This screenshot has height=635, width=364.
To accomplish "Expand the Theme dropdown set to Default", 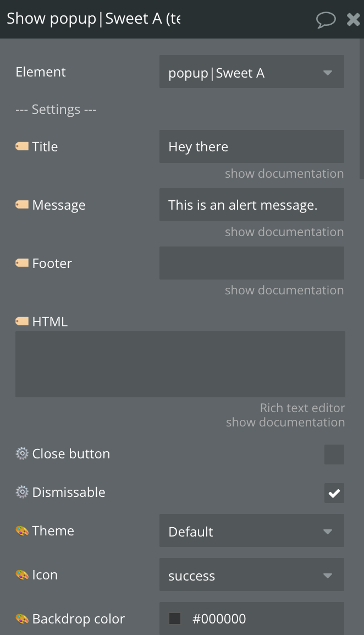I will (252, 530).
